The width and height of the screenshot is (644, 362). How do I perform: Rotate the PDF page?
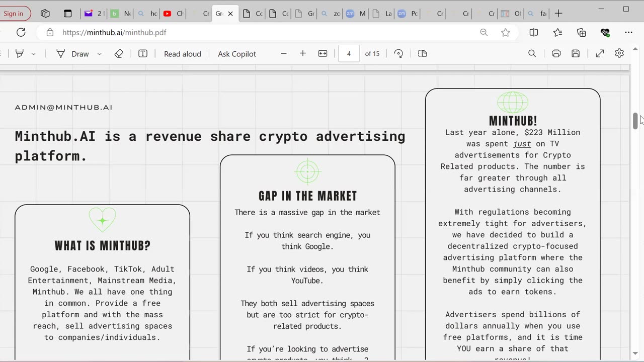tap(398, 53)
